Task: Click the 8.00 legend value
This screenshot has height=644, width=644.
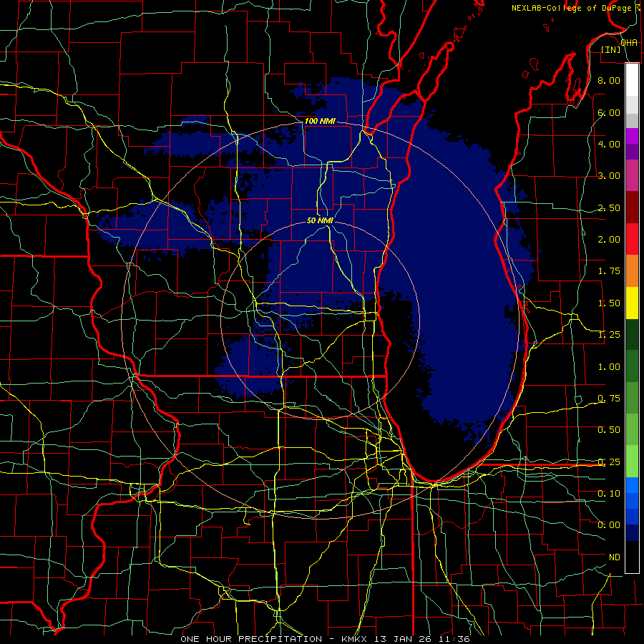Action: coord(609,80)
